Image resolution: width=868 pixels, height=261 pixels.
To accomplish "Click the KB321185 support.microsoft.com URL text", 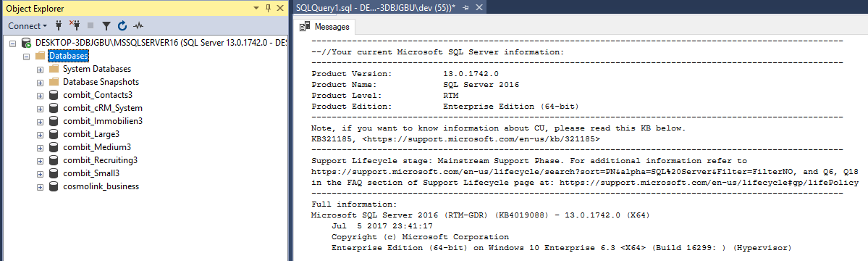I will (x=481, y=138).
